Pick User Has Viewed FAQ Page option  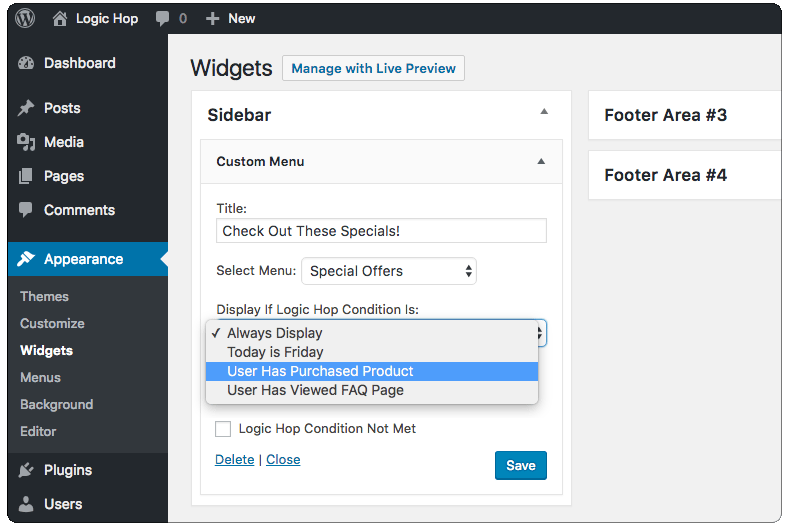pyautogui.click(x=372, y=390)
